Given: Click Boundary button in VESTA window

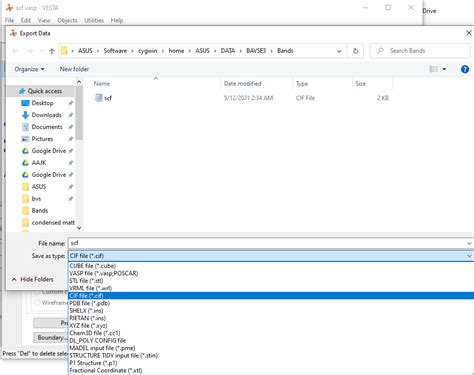Looking at the screenshot, I should point(50,338).
